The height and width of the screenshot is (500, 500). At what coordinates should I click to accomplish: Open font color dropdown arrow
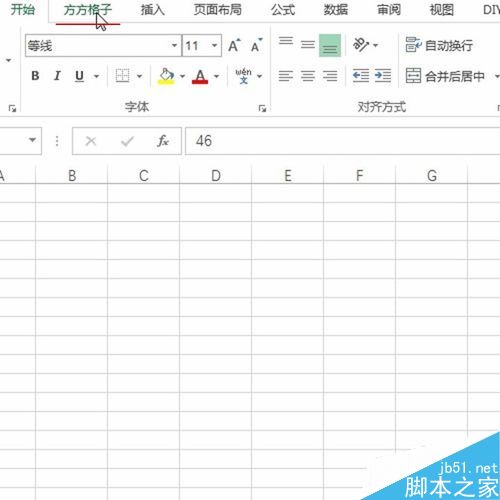(216, 76)
